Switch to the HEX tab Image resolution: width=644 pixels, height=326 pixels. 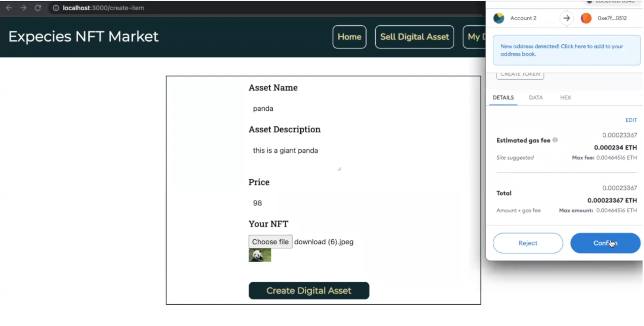pos(565,97)
